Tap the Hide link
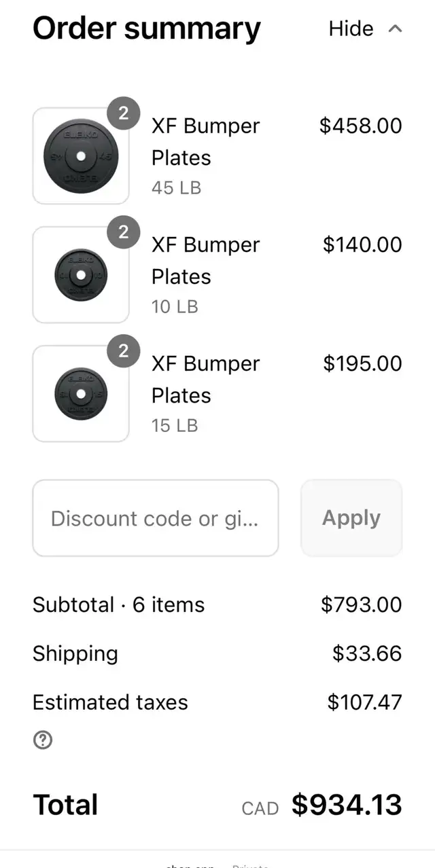 pyautogui.click(x=351, y=29)
